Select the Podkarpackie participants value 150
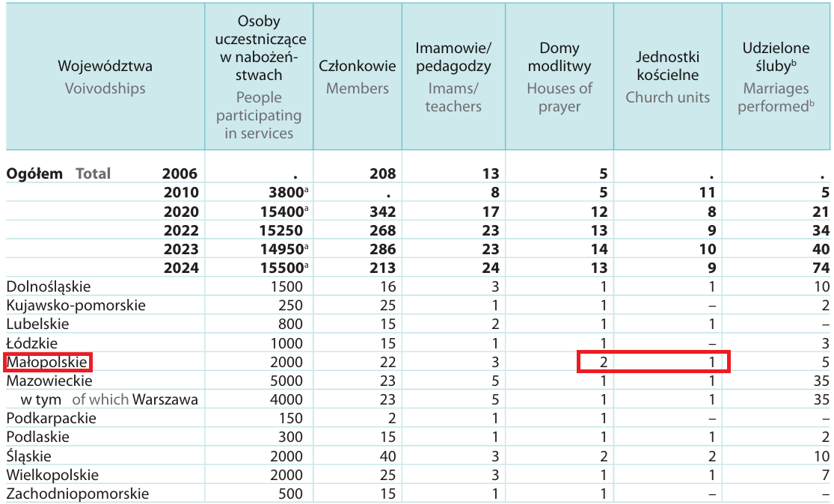The width and height of the screenshot is (834, 504). 291,419
